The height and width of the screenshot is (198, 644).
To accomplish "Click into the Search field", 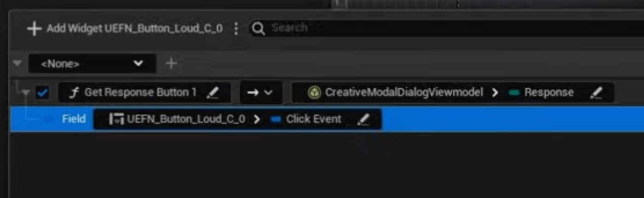I will click(x=451, y=28).
